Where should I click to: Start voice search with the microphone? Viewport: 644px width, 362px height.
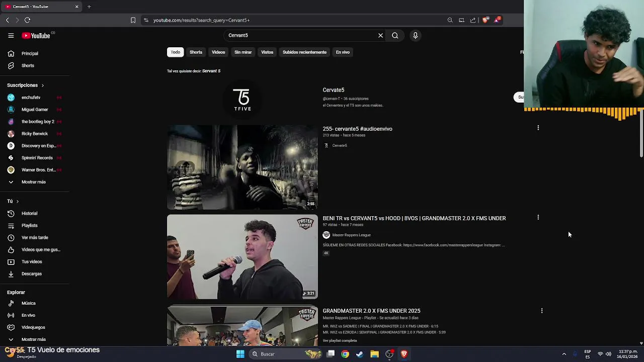coord(415,35)
